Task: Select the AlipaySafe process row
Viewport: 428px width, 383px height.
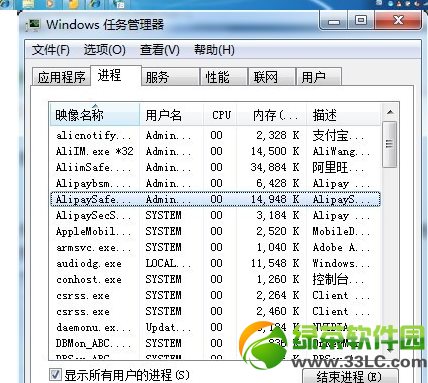Action: point(215,199)
